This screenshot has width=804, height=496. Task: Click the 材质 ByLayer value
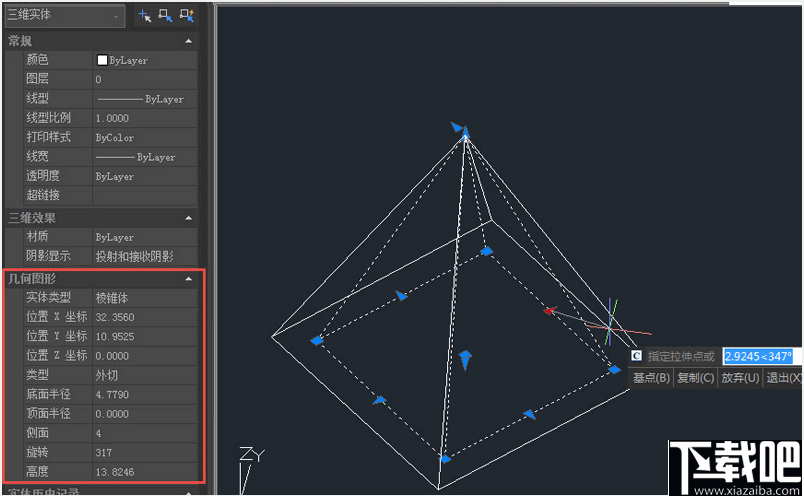coord(145,237)
